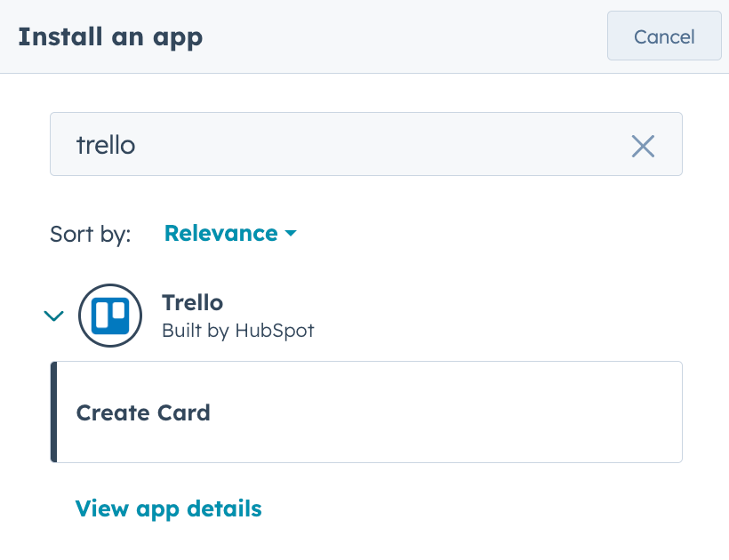Click the Trello app name heading
The height and width of the screenshot is (560, 729).
pyautogui.click(x=192, y=302)
